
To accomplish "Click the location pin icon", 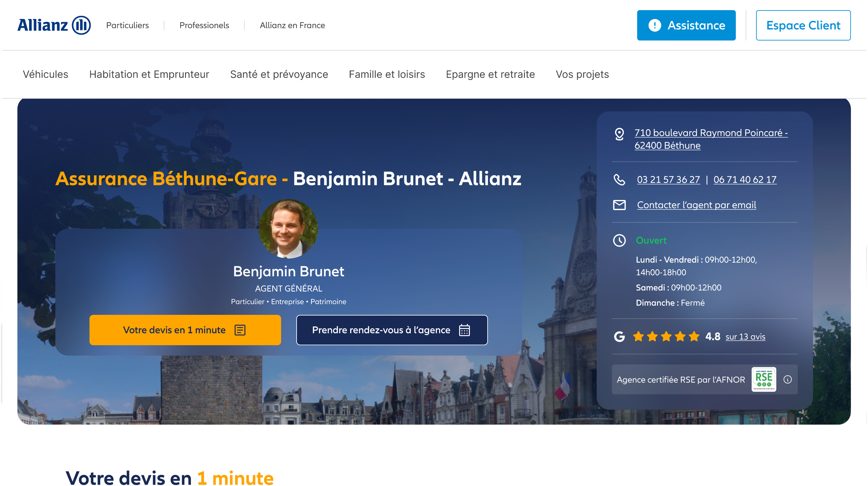I will [619, 134].
